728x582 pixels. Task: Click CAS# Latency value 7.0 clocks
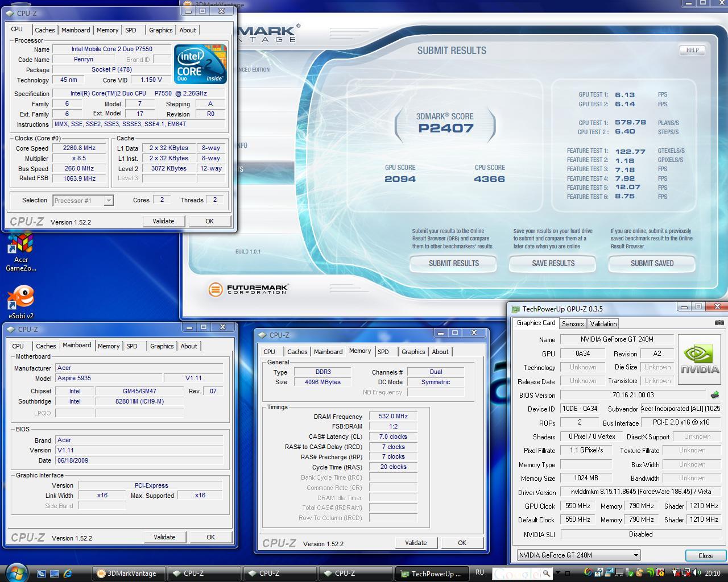[394, 436]
